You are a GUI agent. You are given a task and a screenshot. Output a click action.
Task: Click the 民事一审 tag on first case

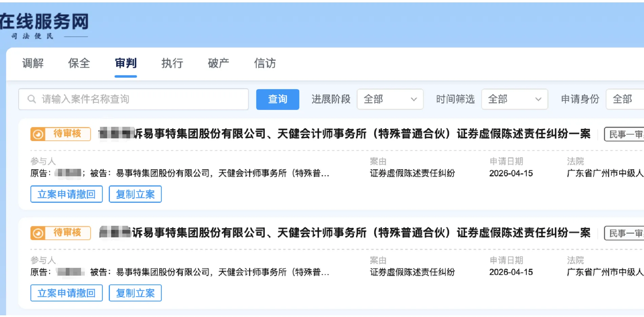click(624, 135)
